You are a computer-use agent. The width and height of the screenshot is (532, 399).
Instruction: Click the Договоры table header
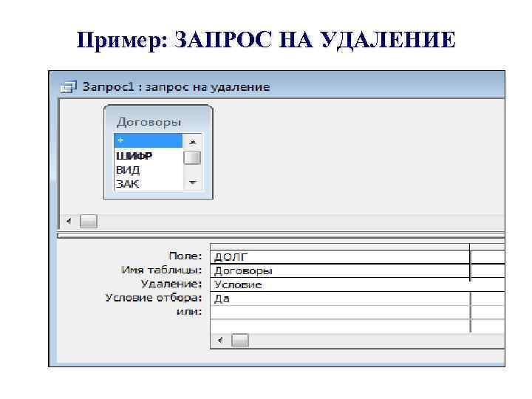(x=149, y=122)
